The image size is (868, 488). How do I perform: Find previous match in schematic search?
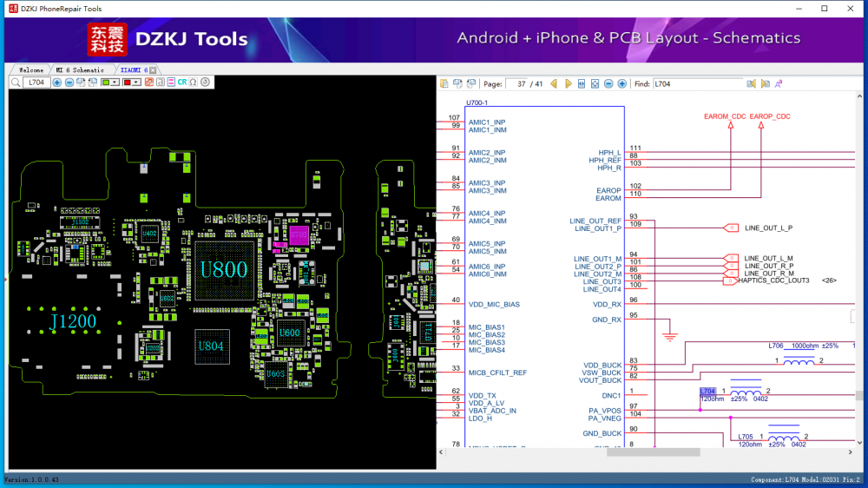tap(752, 83)
